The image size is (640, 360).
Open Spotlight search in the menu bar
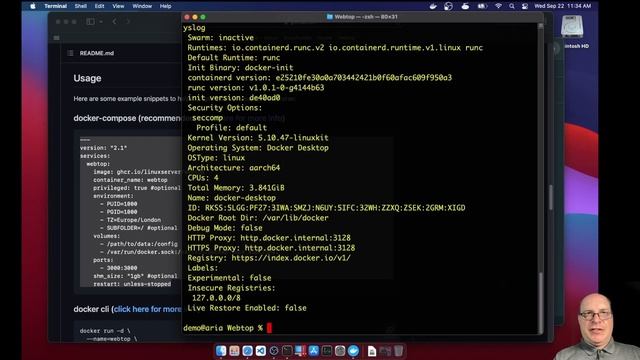[x=512, y=6]
